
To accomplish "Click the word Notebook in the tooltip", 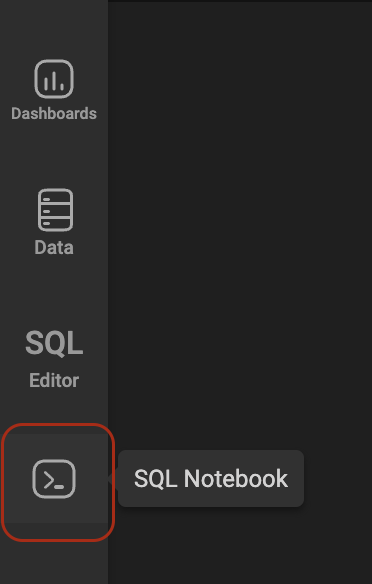I will coord(236,479).
